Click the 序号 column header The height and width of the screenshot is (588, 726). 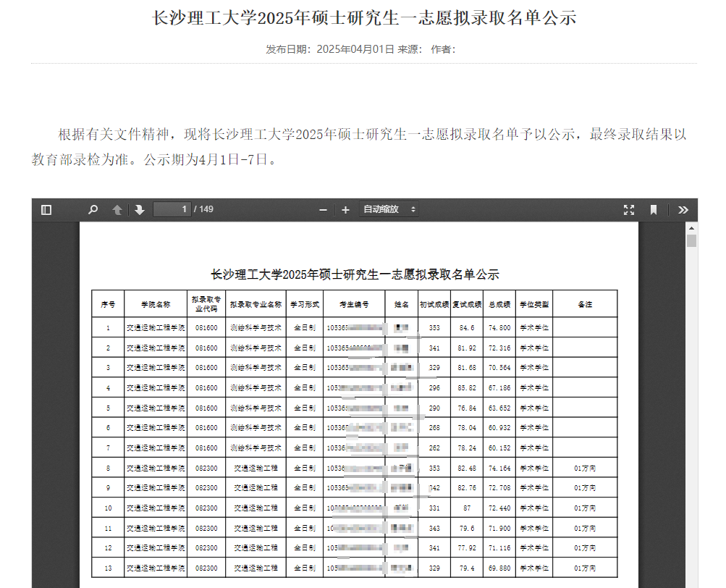pos(108,304)
